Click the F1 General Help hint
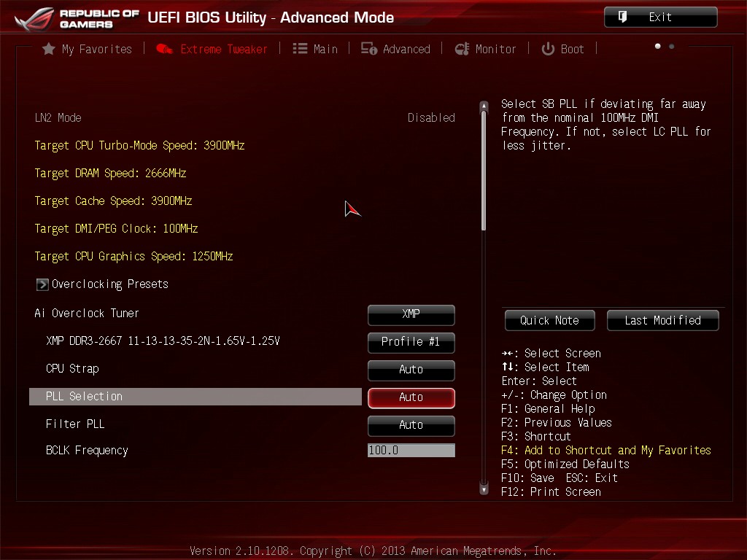This screenshot has width=747, height=560. click(x=548, y=409)
